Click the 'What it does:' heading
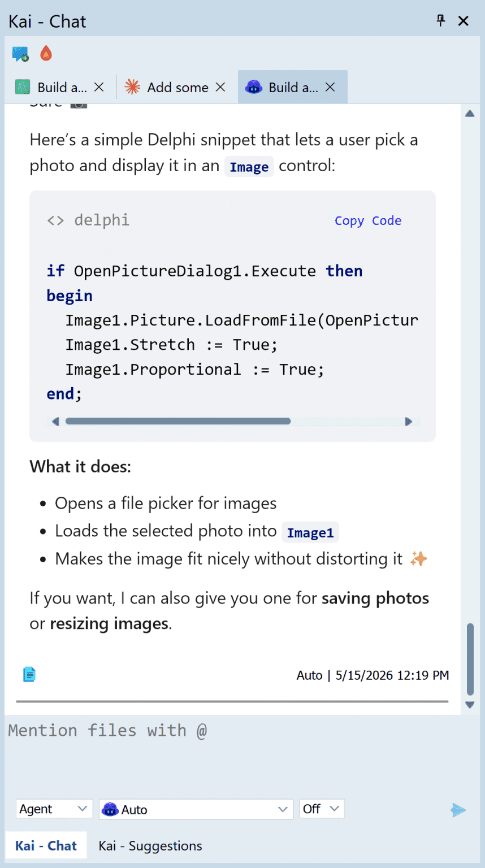The width and height of the screenshot is (485, 868). point(80,467)
